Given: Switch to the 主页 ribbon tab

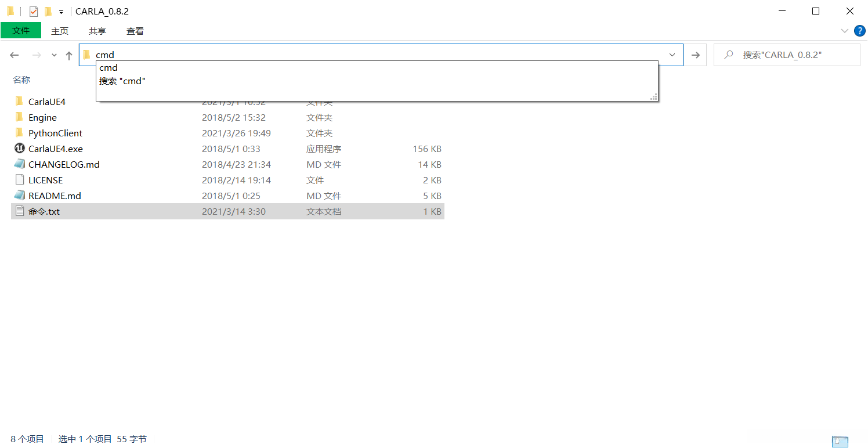Looking at the screenshot, I should [60, 31].
